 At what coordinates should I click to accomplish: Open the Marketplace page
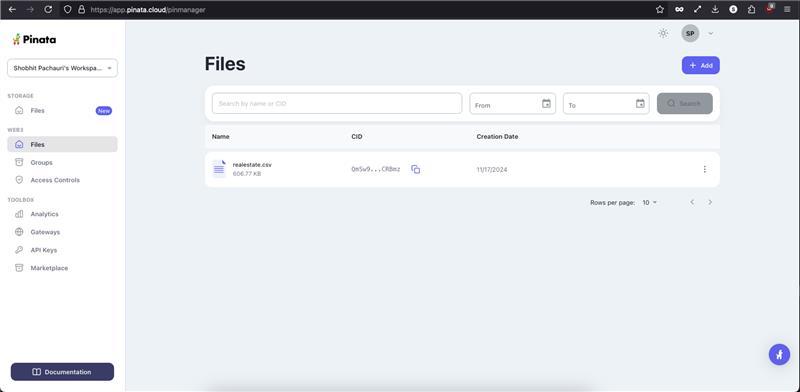(x=49, y=268)
